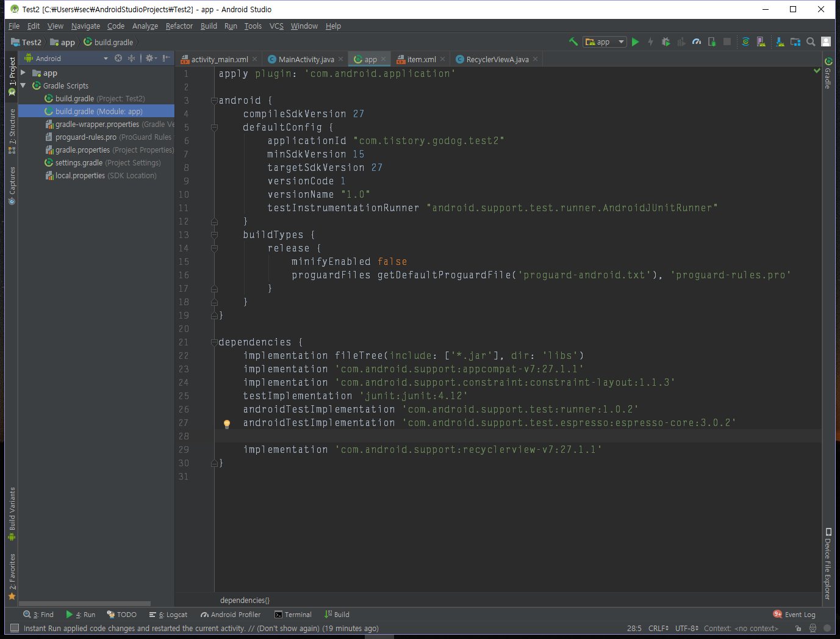Open the File menu
The width and height of the screenshot is (840, 639).
(14, 26)
